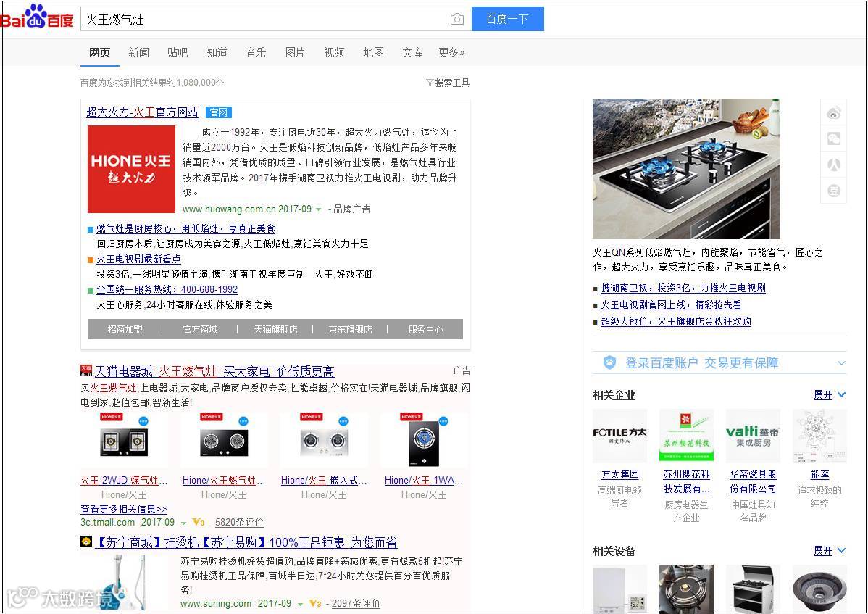The image size is (868, 614).
Task: Open the 音乐 tab
Action: (x=256, y=53)
